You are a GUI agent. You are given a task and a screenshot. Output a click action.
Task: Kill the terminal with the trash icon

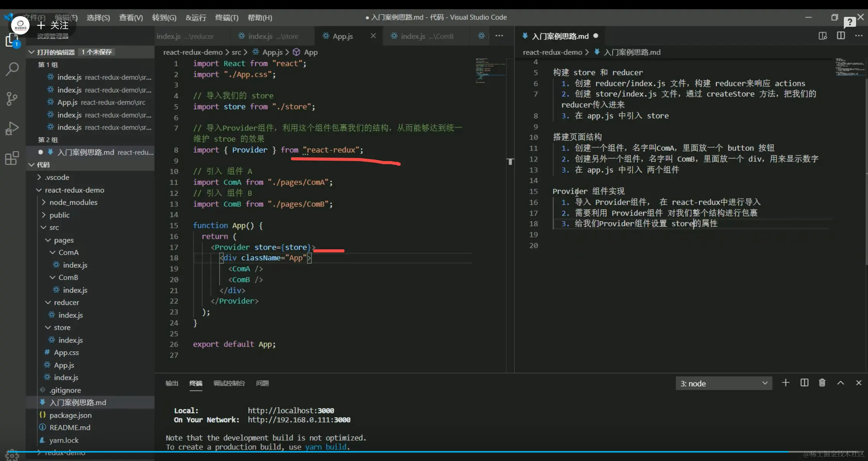822,383
